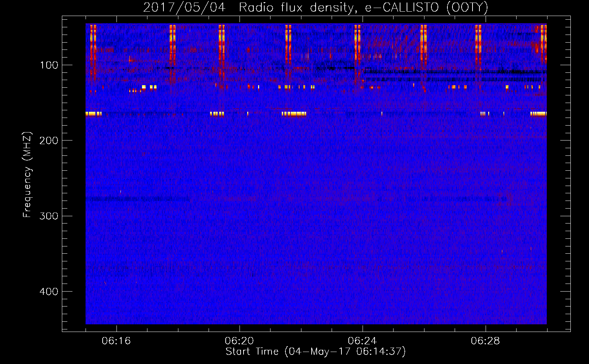Click the plot title '2017/05/04 Radio flux density, e-CALLISTO (OOTY)'
Screen dimensions: 589x364
click(x=316, y=8)
